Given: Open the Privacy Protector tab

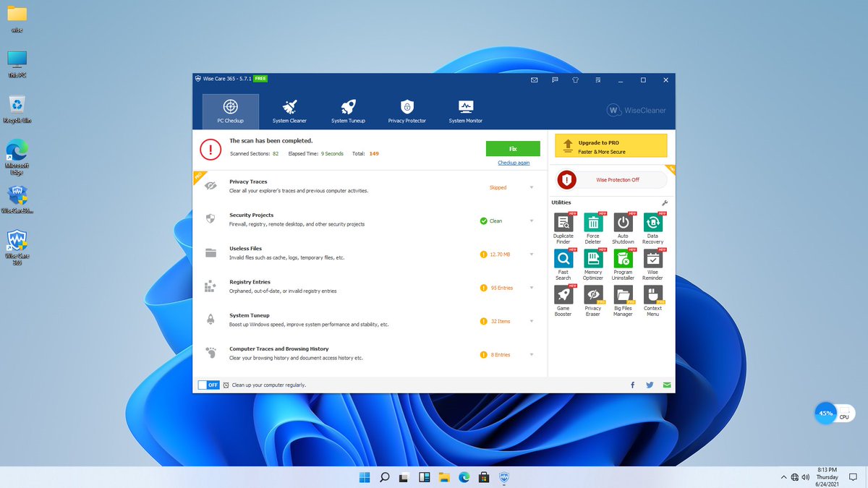Looking at the screenshot, I should point(407,111).
